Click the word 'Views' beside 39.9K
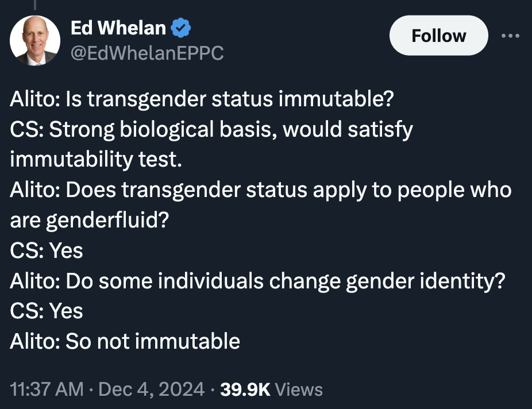The image size is (532, 409). point(299,389)
